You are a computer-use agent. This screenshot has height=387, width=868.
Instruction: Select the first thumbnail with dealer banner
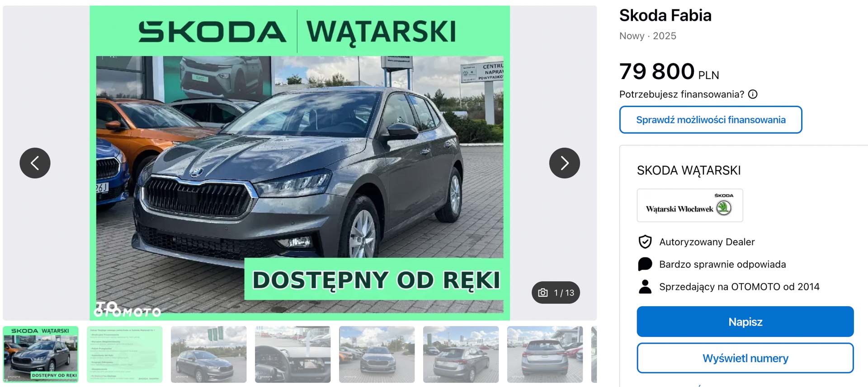pos(41,354)
